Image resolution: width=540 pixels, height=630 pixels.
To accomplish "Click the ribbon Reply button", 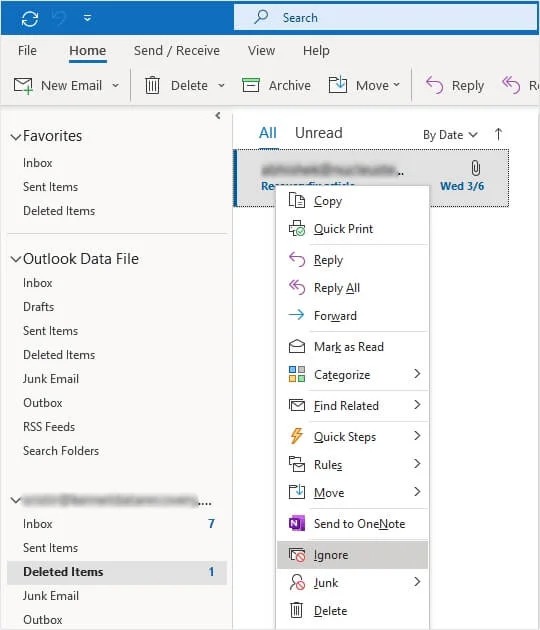I will click(455, 86).
